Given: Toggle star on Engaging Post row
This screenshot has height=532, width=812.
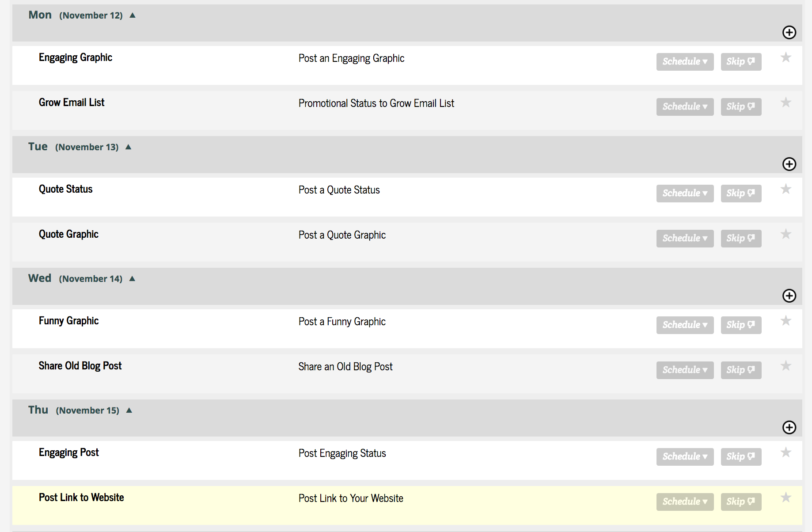Looking at the screenshot, I should 786,452.
